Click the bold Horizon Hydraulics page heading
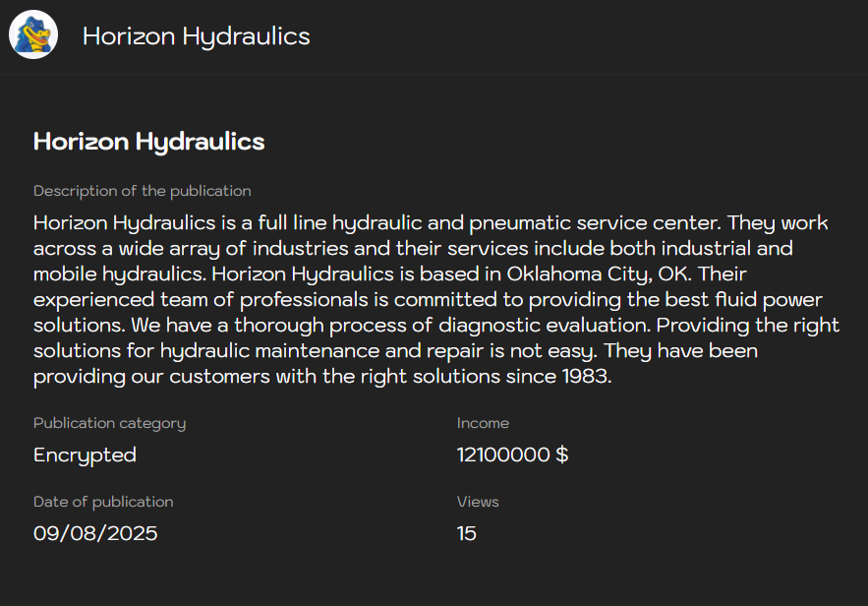868x606 pixels. tap(148, 142)
